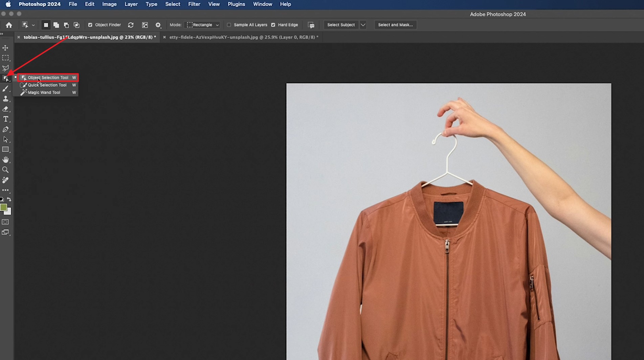Uncheck the Object Finder checkbox
644x360 pixels.
point(90,25)
